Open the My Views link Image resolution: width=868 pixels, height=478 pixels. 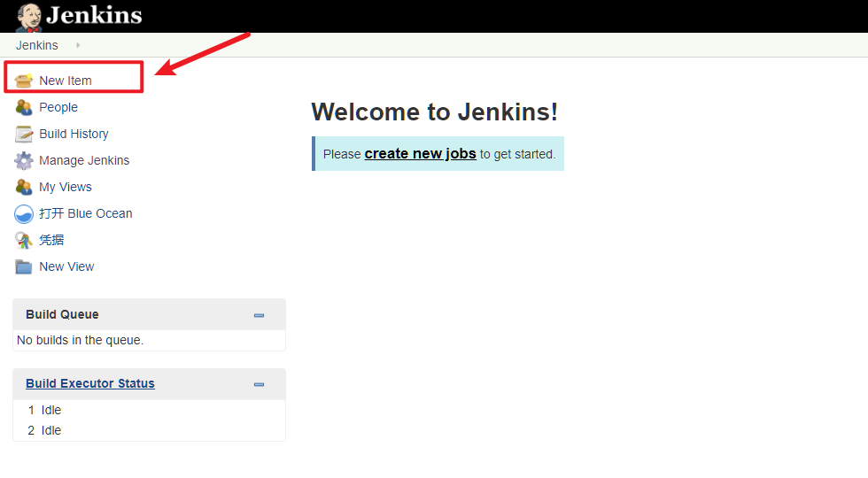[x=66, y=187]
